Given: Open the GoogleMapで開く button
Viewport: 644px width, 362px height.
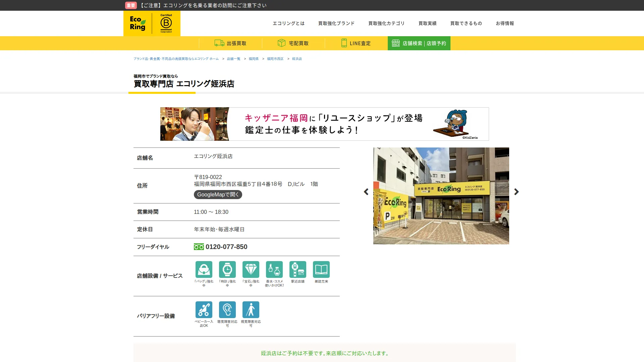Looking at the screenshot, I should click(218, 195).
